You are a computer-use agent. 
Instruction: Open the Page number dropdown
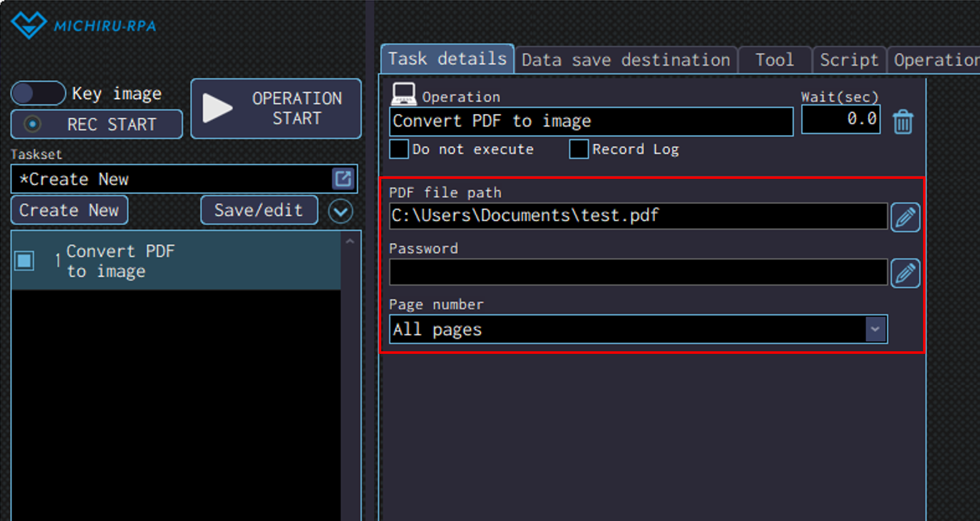click(875, 329)
